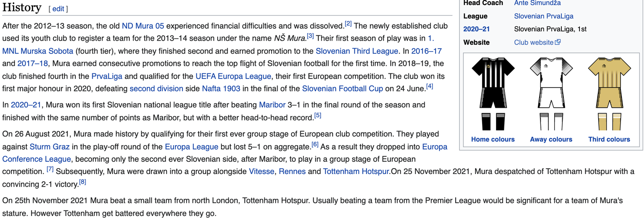Viewport: 644px width, 221px height.
Task: Follow the Slovenian Third League link
Action: coord(357,51)
